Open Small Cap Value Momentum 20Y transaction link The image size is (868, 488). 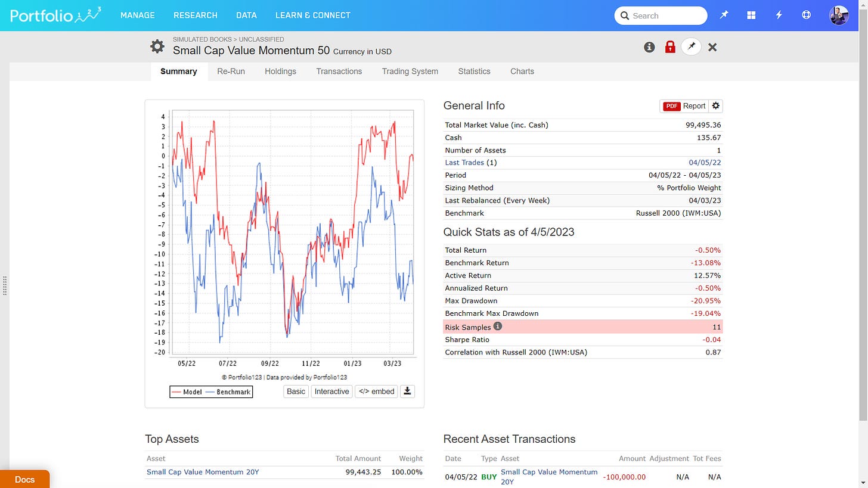pyautogui.click(x=549, y=477)
